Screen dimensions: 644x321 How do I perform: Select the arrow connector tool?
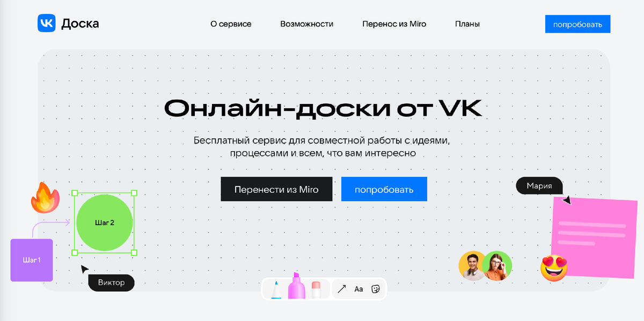click(x=341, y=289)
